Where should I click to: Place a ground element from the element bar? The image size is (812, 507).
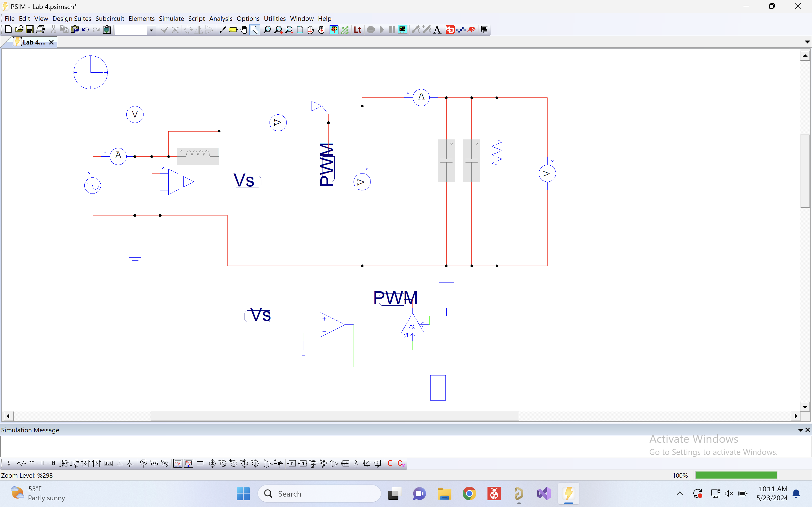pos(9,463)
